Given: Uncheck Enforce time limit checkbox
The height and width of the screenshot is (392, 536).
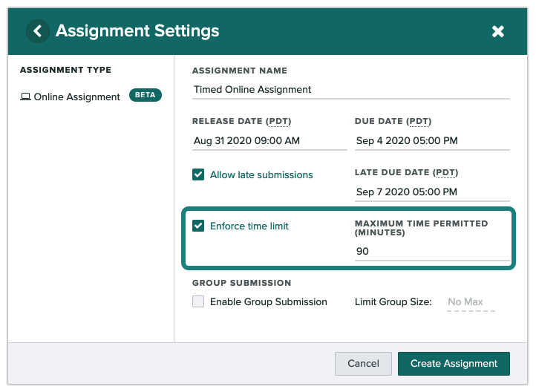Looking at the screenshot, I should pos(198,226).
